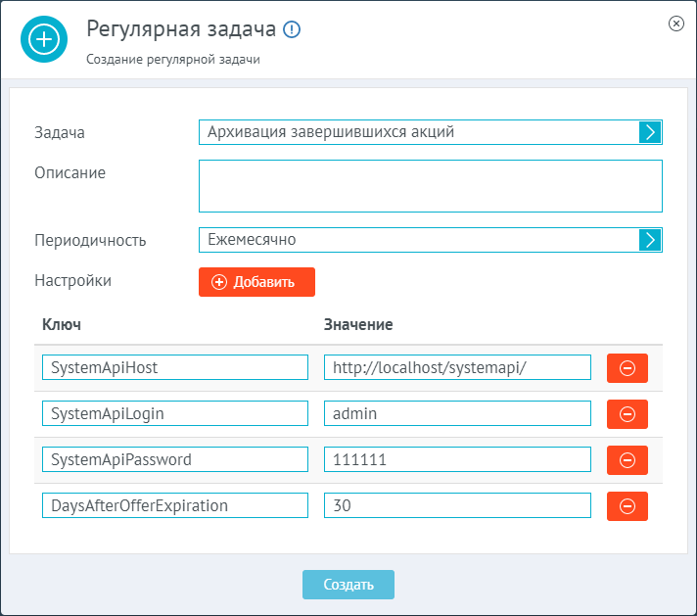The image size is (697, 616).
Task: Click the admin value field
Action: tap(457, 413)
